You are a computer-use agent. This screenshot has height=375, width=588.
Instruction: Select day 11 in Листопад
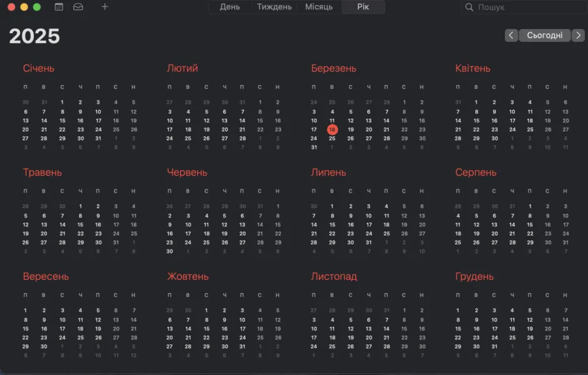[332, 329]
